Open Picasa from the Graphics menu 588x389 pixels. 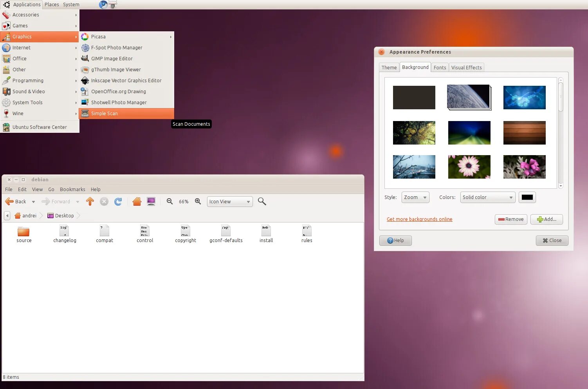pos(126,37)
